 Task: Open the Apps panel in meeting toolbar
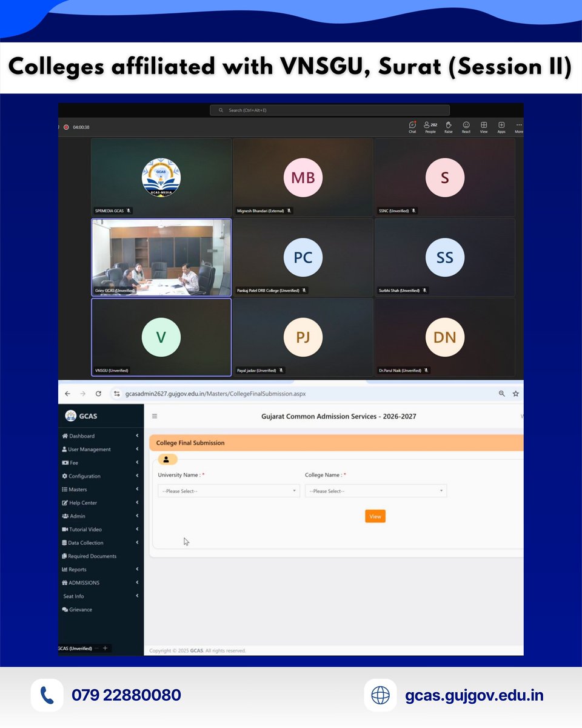(x=501, y=127)
